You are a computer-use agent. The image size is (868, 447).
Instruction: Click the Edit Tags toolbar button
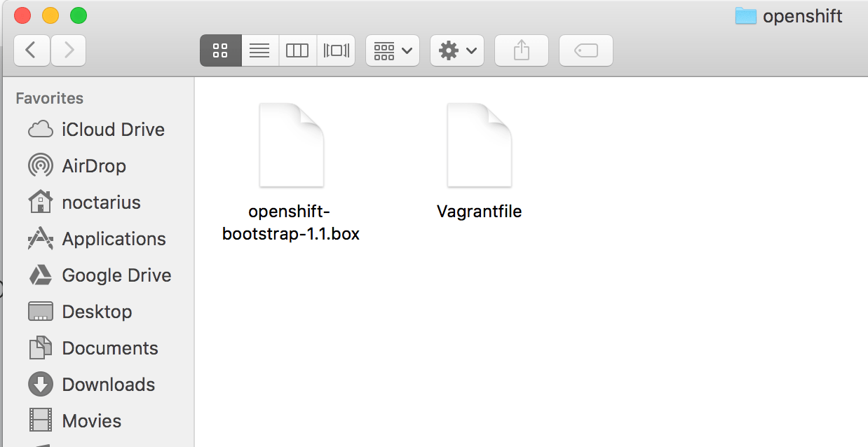click(x=586, y=50)
